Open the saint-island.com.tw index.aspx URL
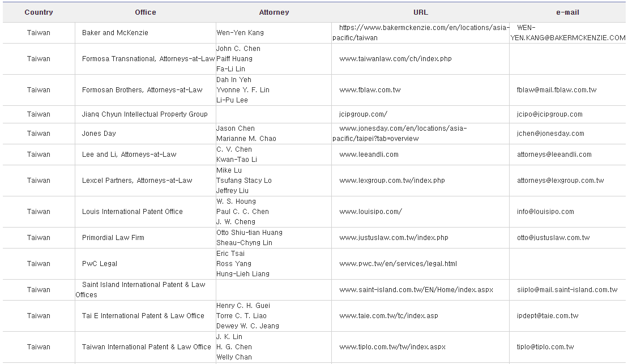The image size is (628, 364). [x=416, y=290]
